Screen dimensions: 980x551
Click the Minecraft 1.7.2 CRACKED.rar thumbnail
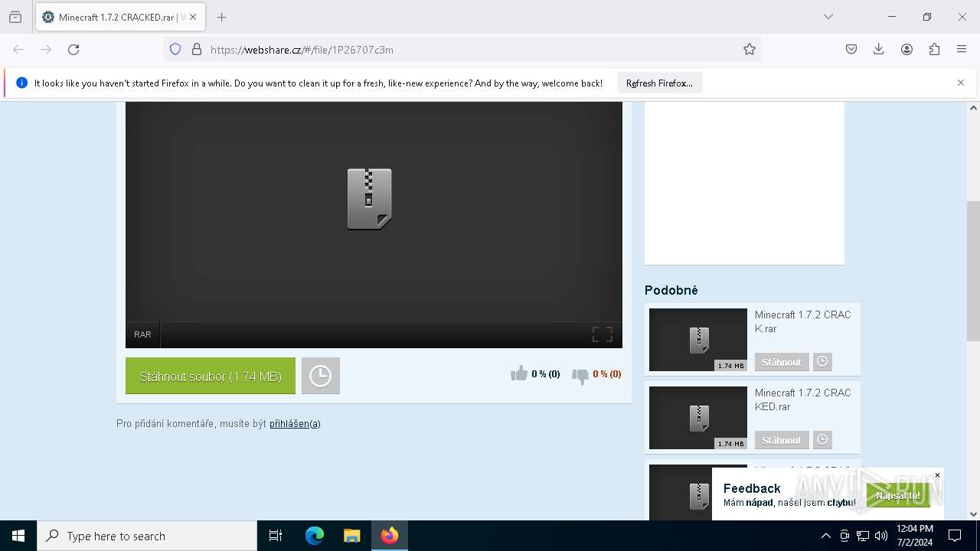698,418
